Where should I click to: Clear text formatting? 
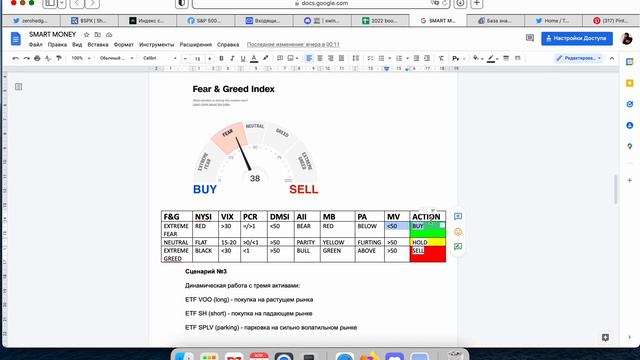coord(441,58)
